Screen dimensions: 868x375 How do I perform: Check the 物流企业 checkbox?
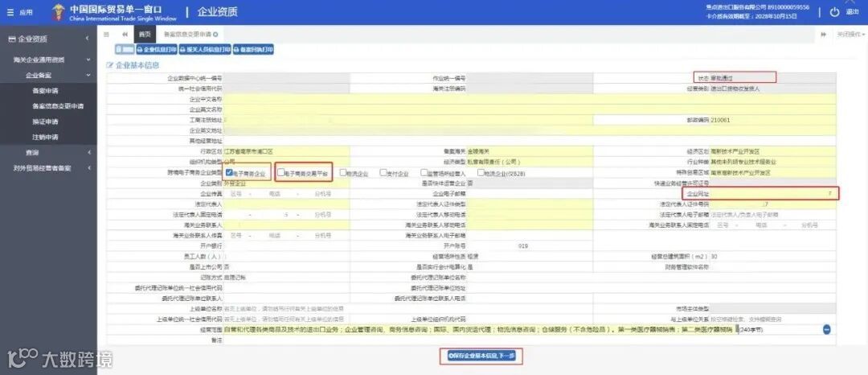[343, 172]
